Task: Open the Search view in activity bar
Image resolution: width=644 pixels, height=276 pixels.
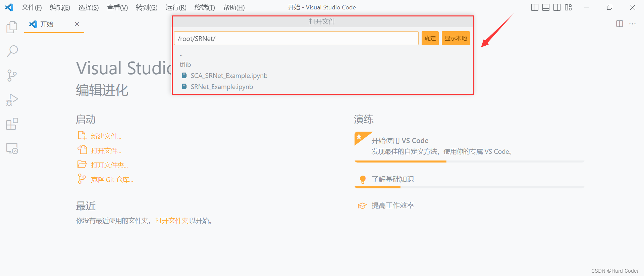Action: (12, 51)
